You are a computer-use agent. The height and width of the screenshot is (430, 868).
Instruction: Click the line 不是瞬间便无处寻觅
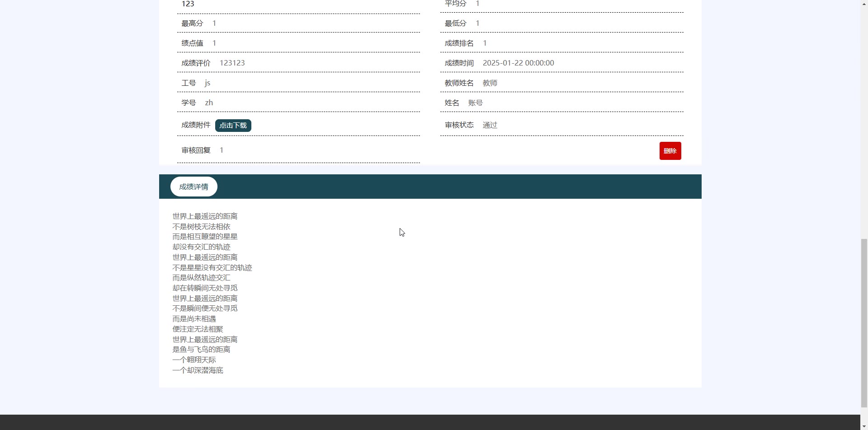205,308
